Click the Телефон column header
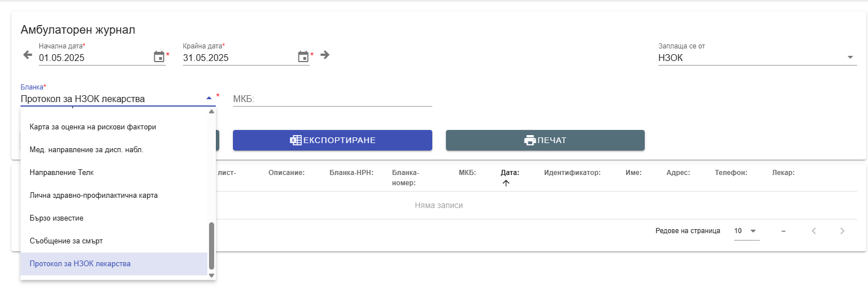 [x=731, y=173]
